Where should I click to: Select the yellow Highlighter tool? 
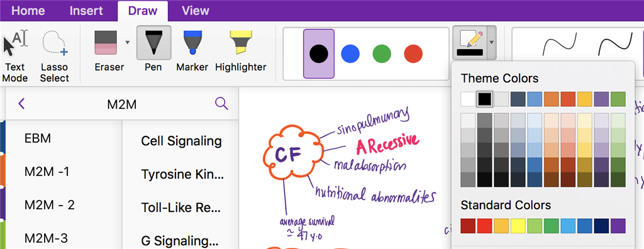pyautogui.click(x=241, y=49)
